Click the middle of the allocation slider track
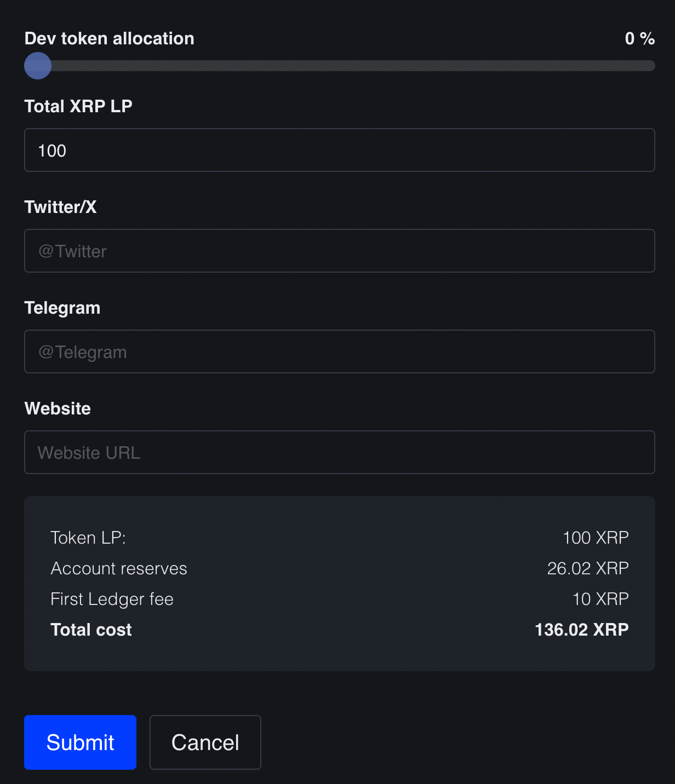 click(340, 66)
